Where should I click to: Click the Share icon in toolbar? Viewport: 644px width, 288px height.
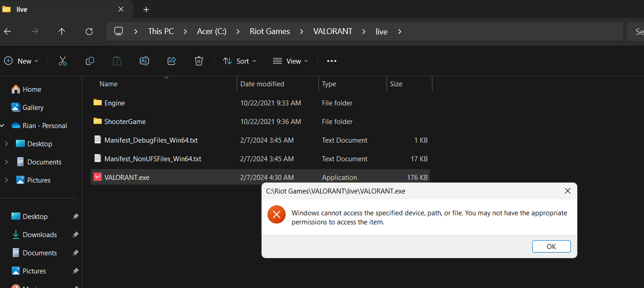[172, 61]
